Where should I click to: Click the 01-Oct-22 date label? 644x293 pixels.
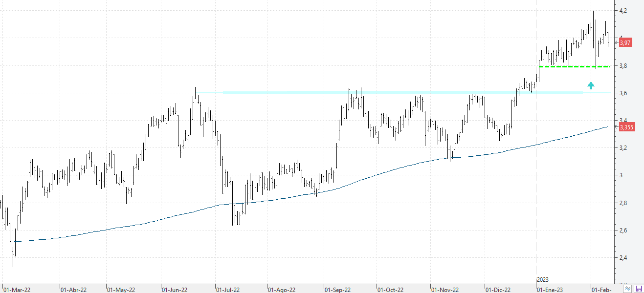(391, 290)
